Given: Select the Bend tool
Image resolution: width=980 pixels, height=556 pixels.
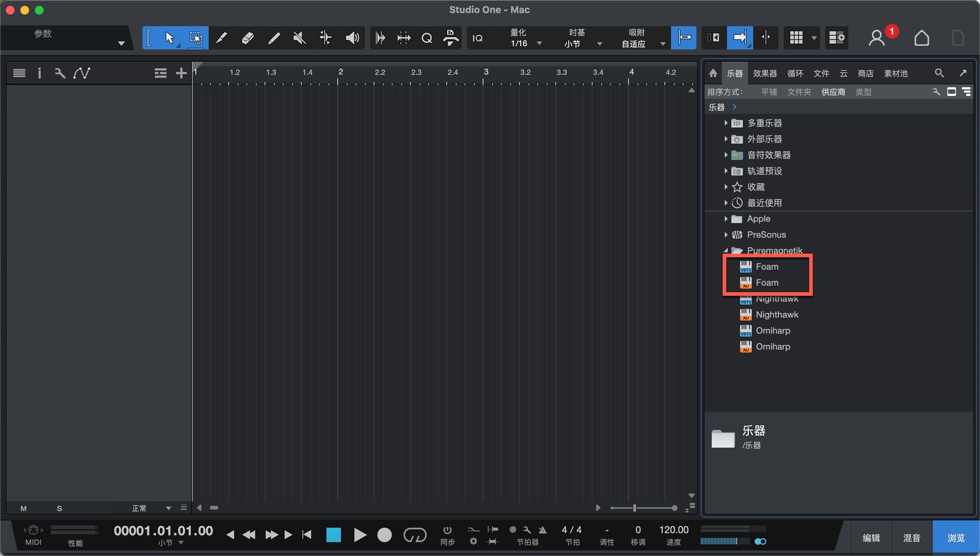Looking at the screenshot, I should point(326,38).
